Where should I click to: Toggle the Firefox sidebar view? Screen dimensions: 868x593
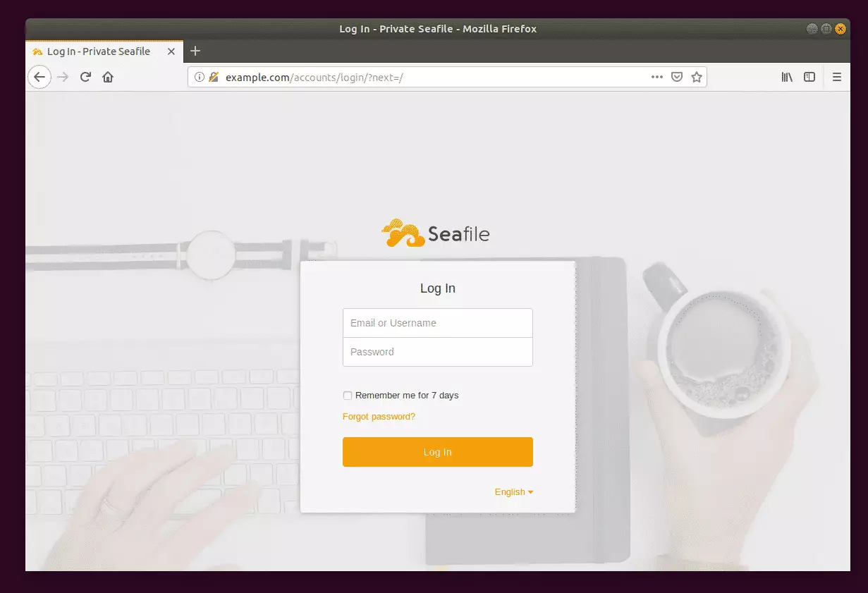809,77
